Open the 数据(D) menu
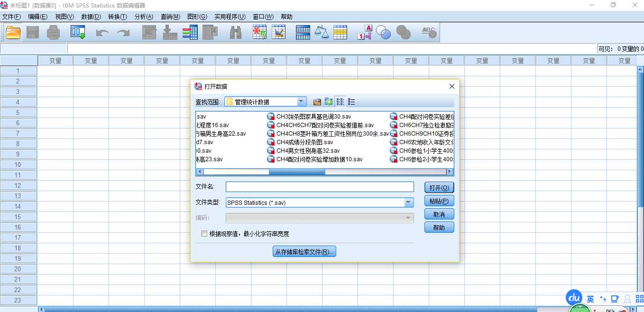The width and height of the screenshot is (644, 312). coord(91,17)
